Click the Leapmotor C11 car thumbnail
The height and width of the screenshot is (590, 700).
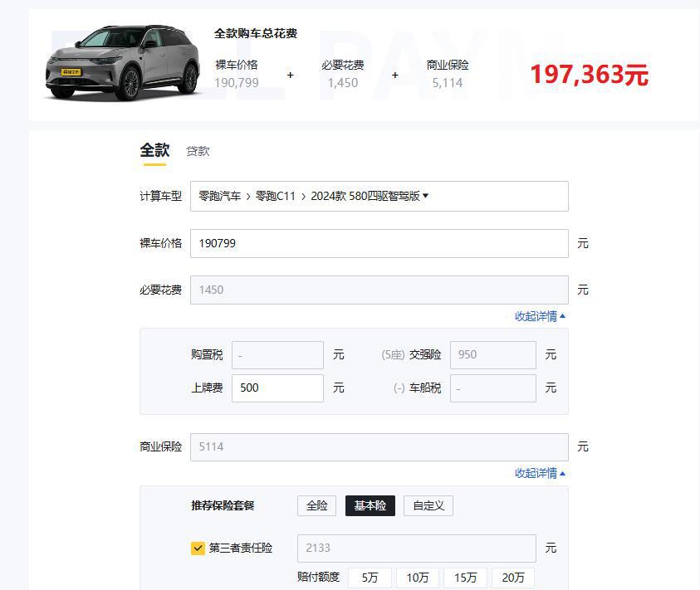pos(123,63)
